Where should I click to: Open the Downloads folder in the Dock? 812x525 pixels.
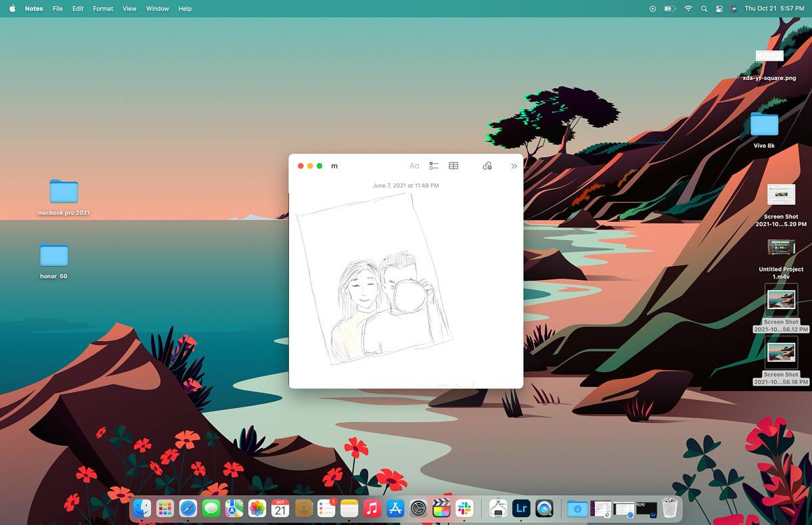coord(577,508)
